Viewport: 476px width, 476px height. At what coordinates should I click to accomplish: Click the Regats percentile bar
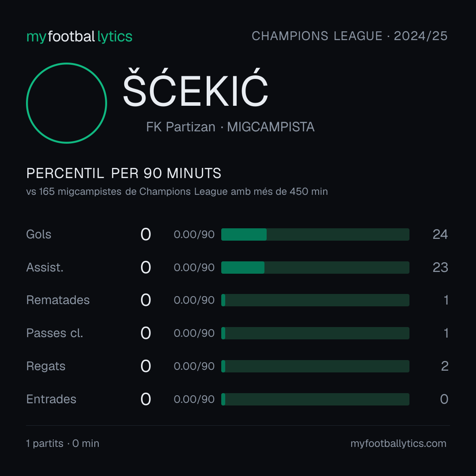[x=315, y=366]
